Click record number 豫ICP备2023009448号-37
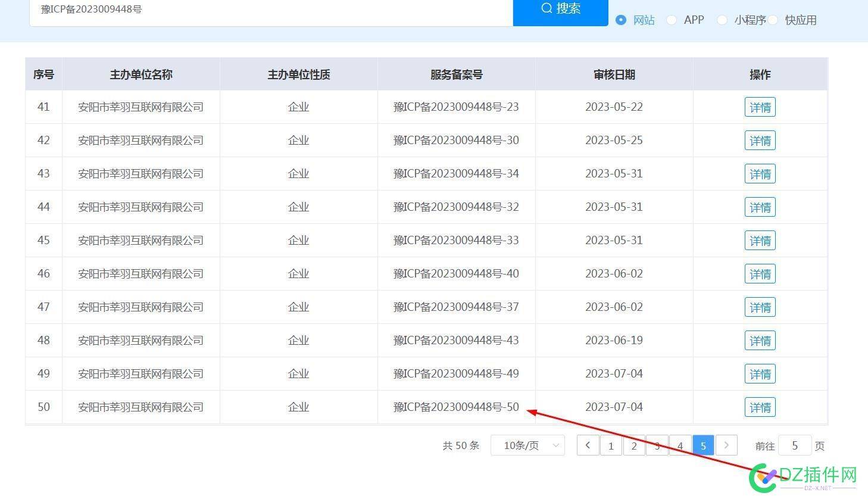Viewport: 868px width, 502px height. tap(456, 307)
